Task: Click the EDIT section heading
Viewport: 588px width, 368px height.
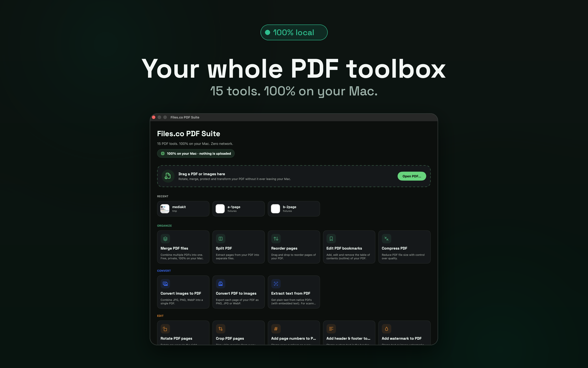Action: (160, 316)
